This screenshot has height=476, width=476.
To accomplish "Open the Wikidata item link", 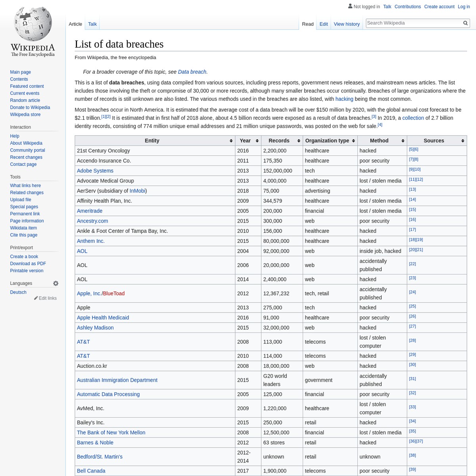I will pos(23,228).
